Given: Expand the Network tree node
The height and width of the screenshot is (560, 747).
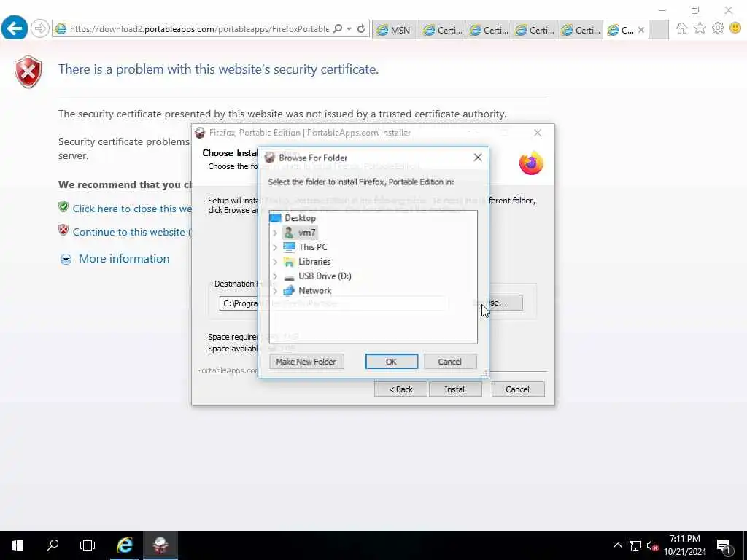Looking at the screenshot, I should coord(275,290).
